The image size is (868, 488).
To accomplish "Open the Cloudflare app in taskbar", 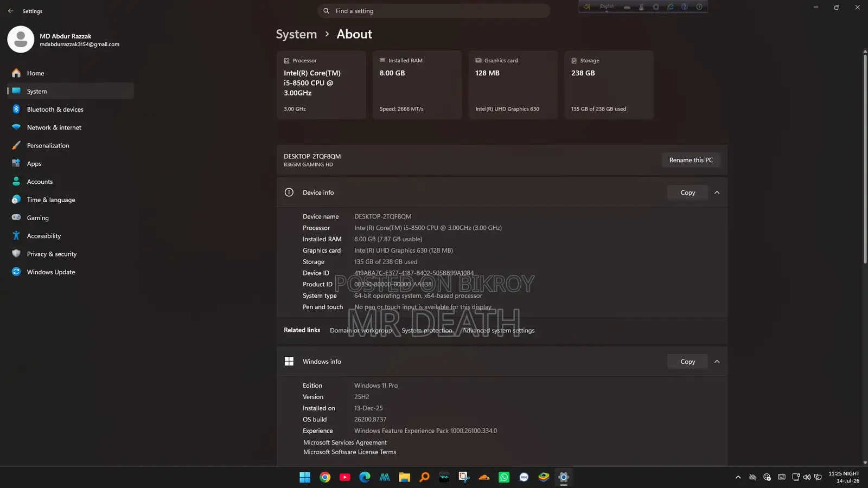I will coord(484,477).
